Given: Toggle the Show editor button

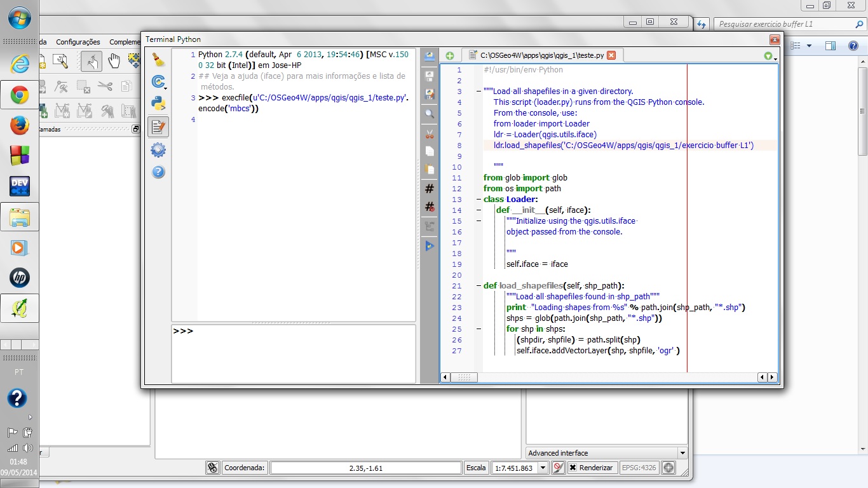Looking at the screenshot, I should (x=158, y=126).
